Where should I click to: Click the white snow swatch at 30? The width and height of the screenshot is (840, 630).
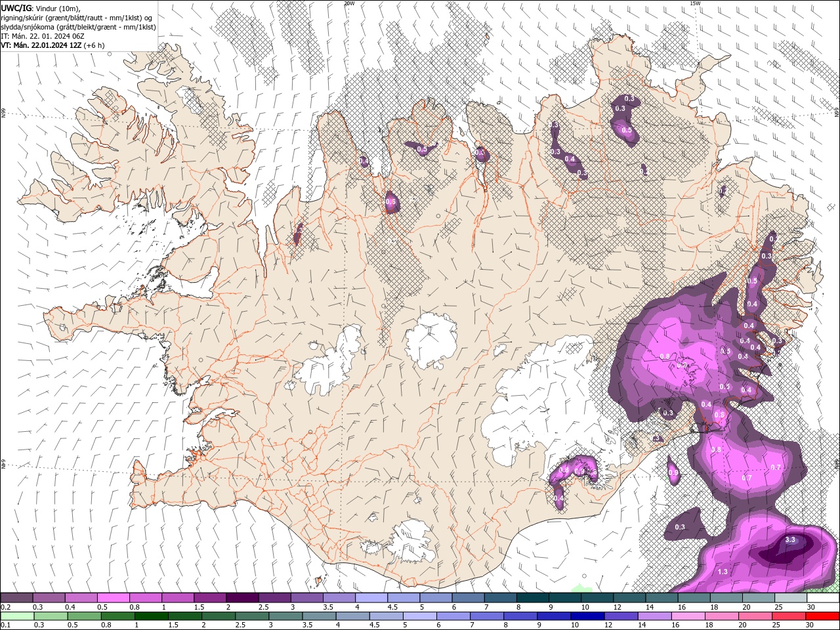coord(822,598)
